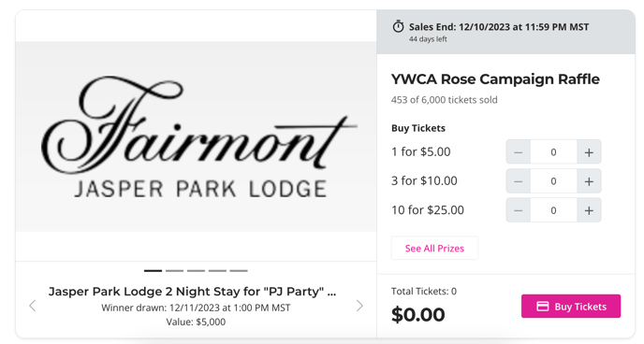This screenshot has height=344, width=644.
Task: Click the pink Buy Tickets button
Action: point(571,307)
